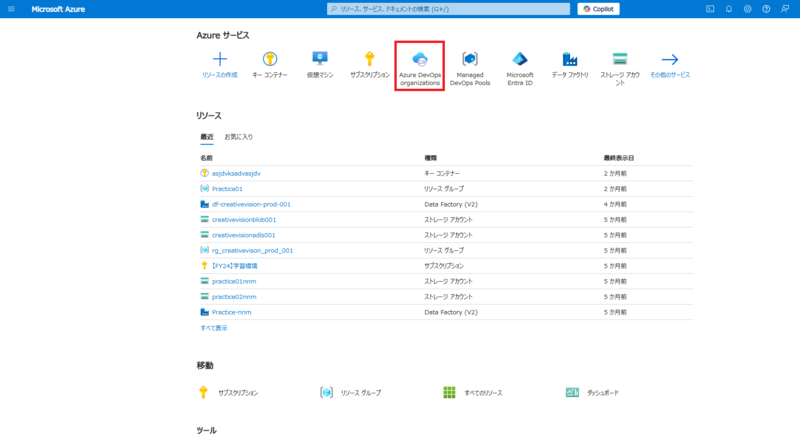Viewport: 800px width, 440px height.
Task: Open Managed DevOps Pools service
Action: tap(470, 68)
